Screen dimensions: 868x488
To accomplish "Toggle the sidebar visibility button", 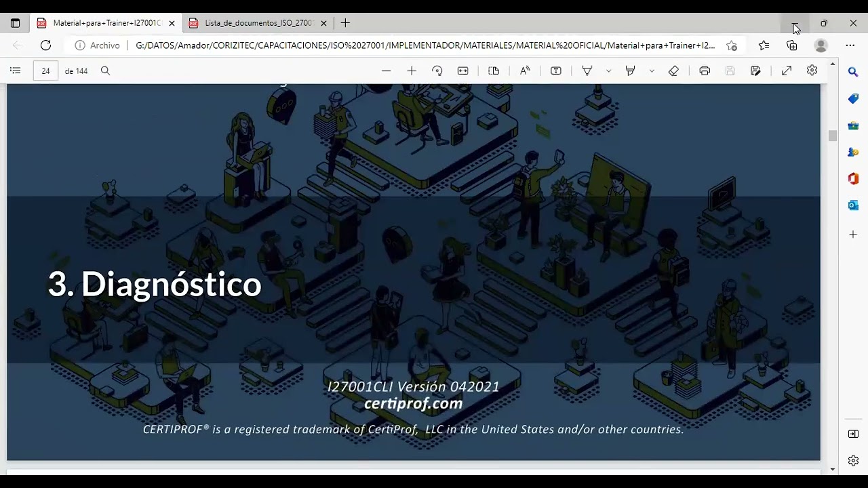I will pyautogui.click(x=853, y=434).
